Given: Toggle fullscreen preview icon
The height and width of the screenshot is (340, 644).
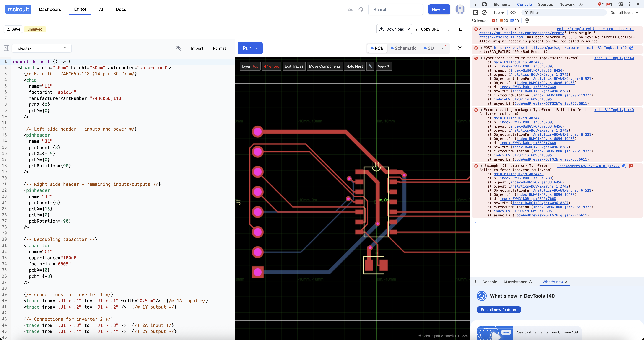Looking at the screenshot, I should click(460, 48).
